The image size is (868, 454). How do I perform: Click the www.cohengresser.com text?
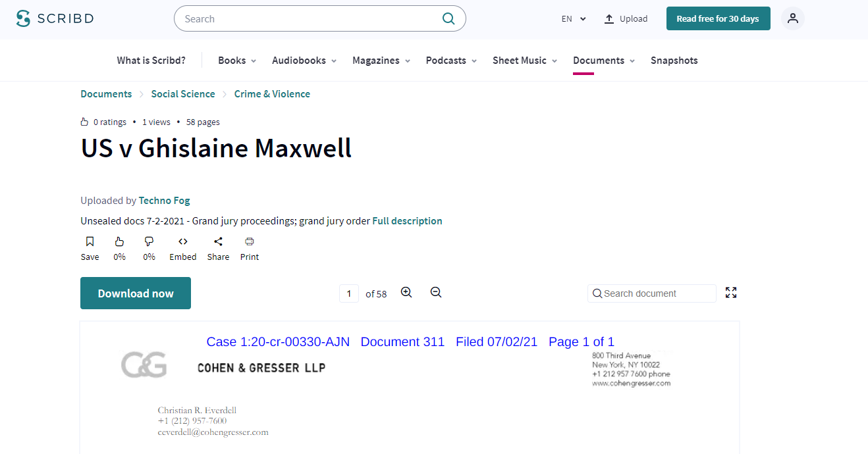[x=631, y=383]
